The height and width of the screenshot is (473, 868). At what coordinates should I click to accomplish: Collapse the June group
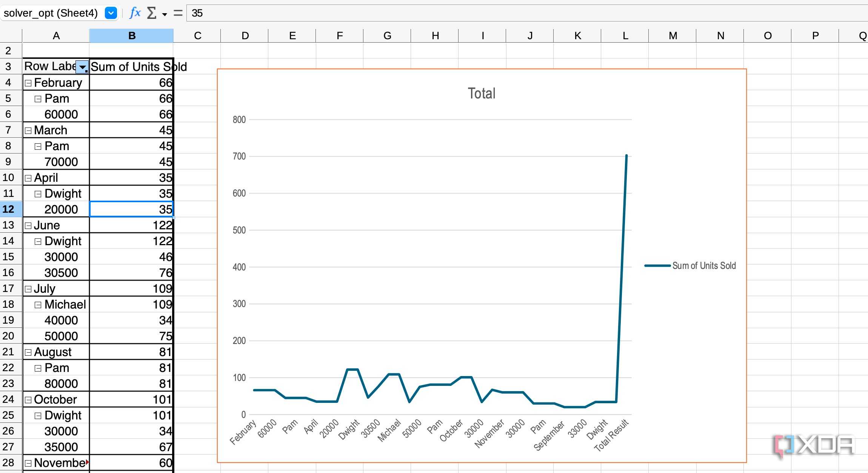(28, 226)
